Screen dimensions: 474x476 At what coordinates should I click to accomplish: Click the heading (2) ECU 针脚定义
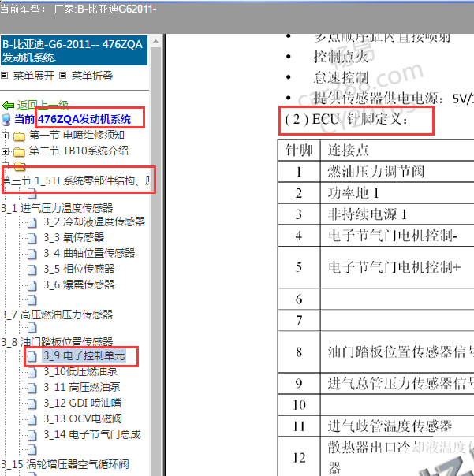point(346,119)
